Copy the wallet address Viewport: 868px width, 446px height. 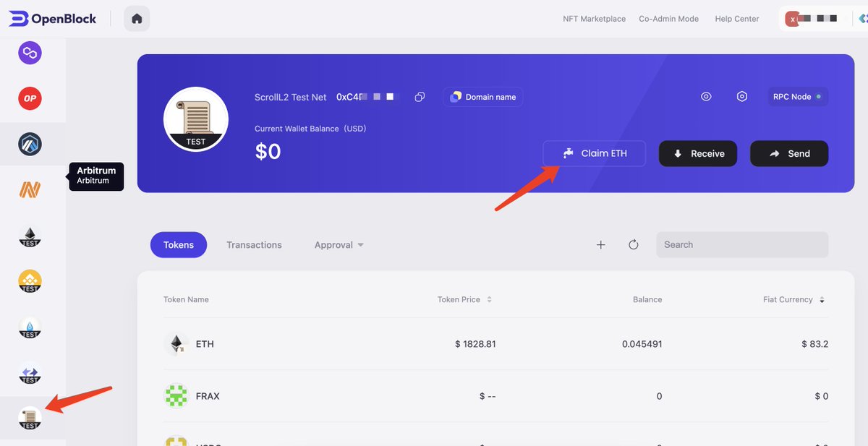tap(420, 97)
